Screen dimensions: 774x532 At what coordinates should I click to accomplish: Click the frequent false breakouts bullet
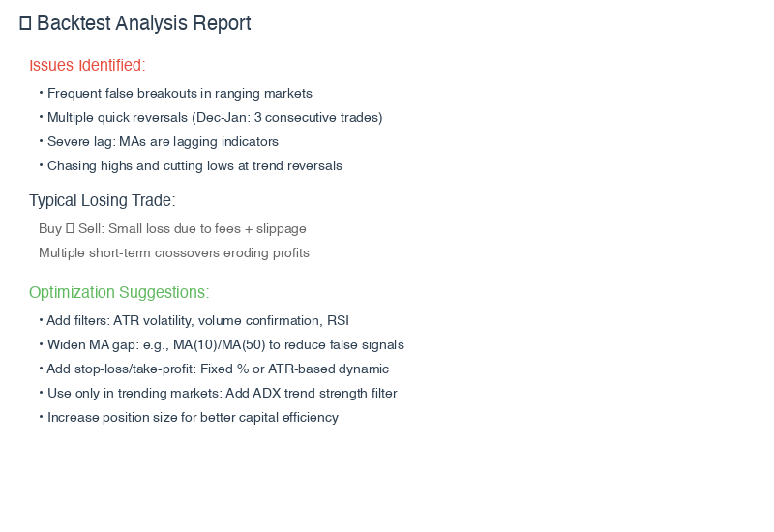pos(179,94)
